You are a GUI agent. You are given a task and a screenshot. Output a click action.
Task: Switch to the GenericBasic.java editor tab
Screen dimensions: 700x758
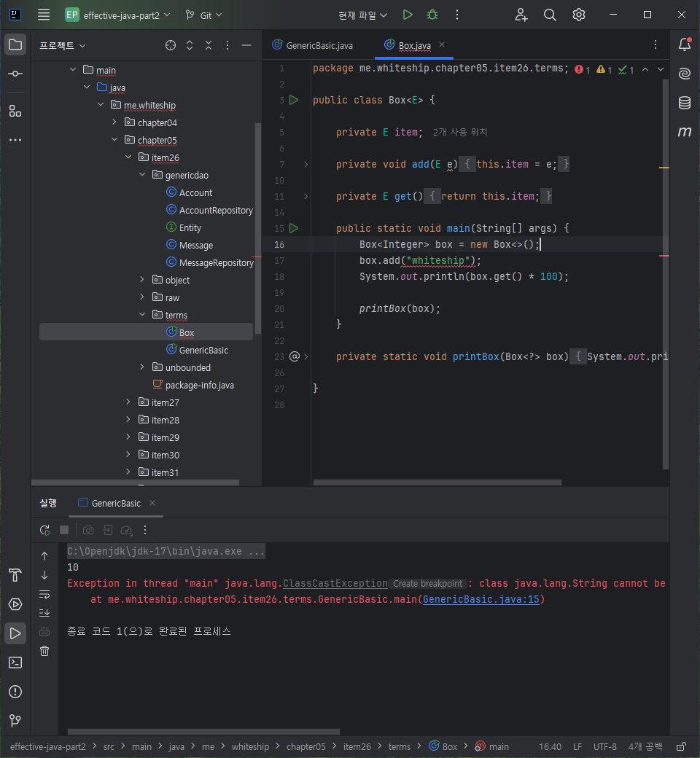(313, 45)
